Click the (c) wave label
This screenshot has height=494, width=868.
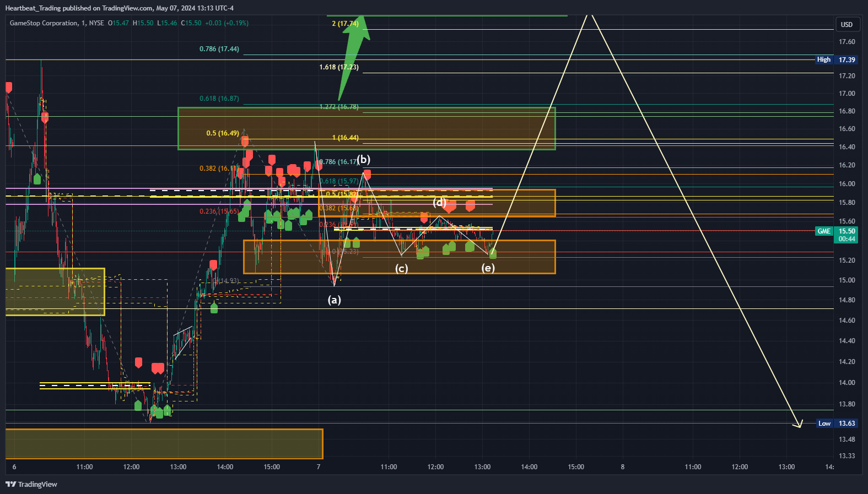(x=401, y=268)
